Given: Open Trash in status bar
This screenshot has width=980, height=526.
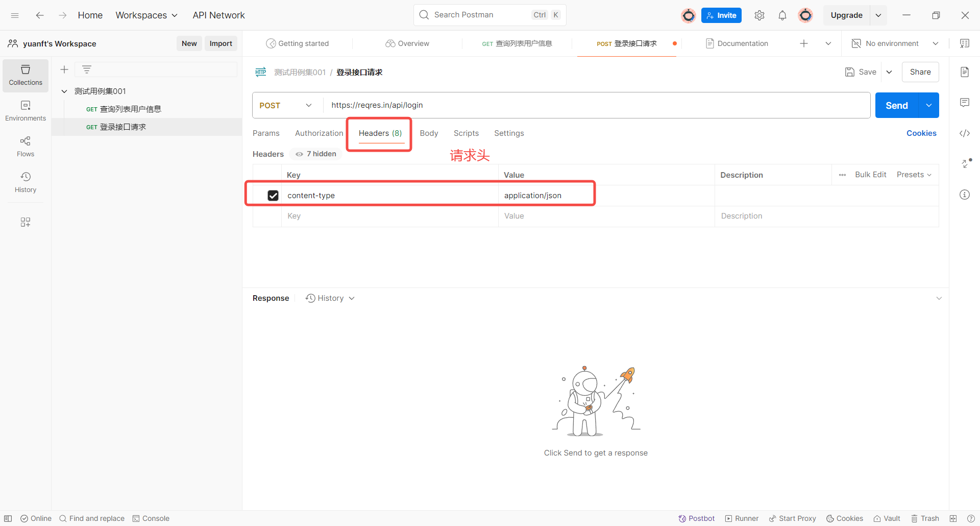Looking at the screenshot, I should click(925, 518).
